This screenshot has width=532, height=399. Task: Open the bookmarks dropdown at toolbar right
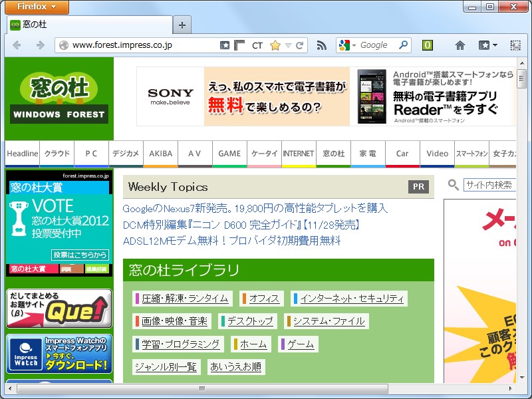tap(486, 45)
